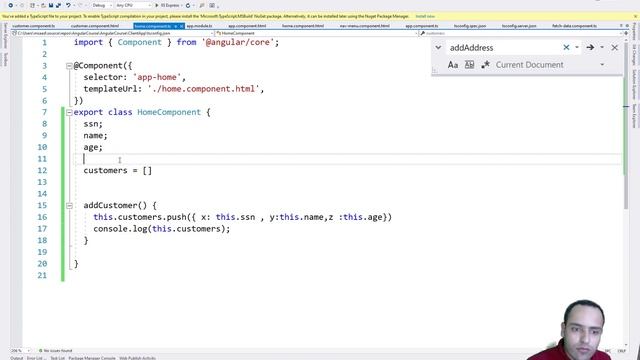Viewport: 640px width, 360px height.
Task: Switch to home.component.html tab
Action: pyautogui.click(x=303, y=26)
